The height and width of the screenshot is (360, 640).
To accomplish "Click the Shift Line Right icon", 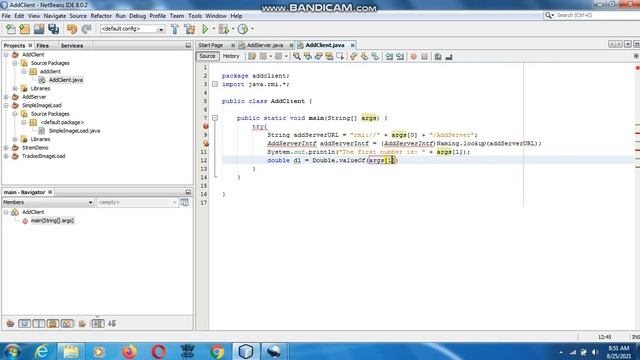I will click(x=400, y=56).
